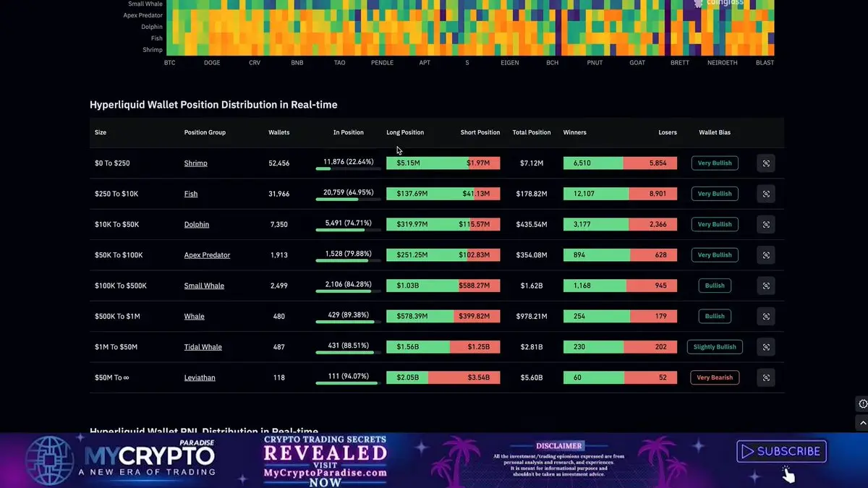Click the Wallet Bias column header
868x488 pixels.
pyautogui.click(x=715, y=132)
